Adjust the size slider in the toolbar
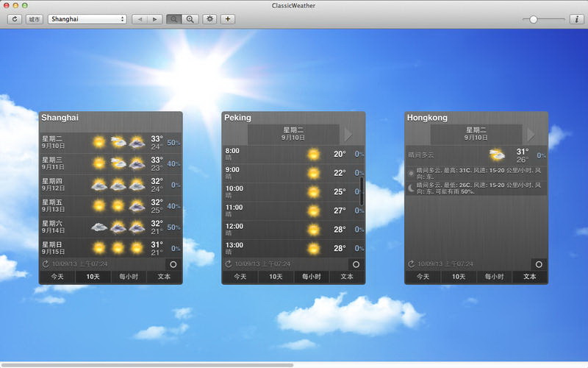Viewport: 588px width, 368px height. click(533, 19)
